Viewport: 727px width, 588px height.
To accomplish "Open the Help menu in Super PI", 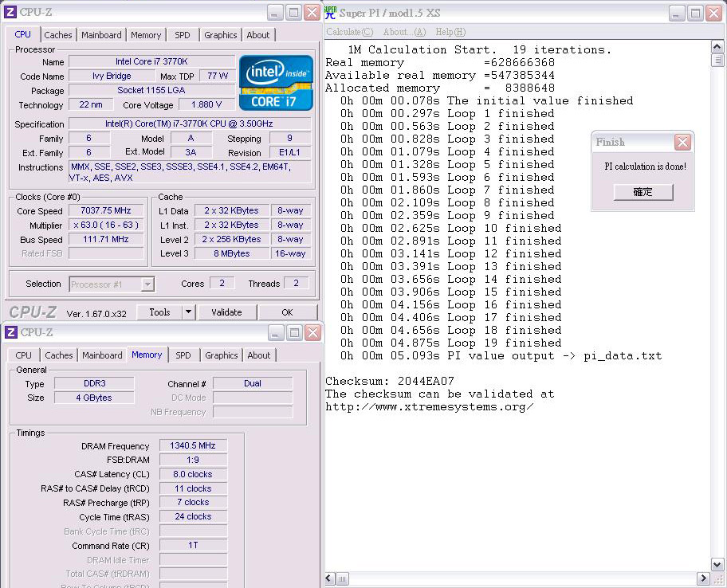I will coord(450,32).
